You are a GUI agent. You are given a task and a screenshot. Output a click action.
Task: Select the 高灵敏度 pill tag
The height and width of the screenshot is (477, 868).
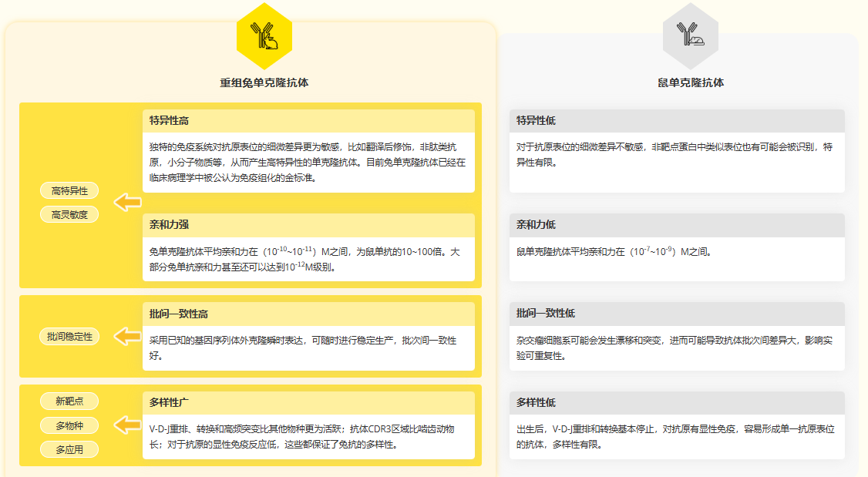tap(69, 215)
